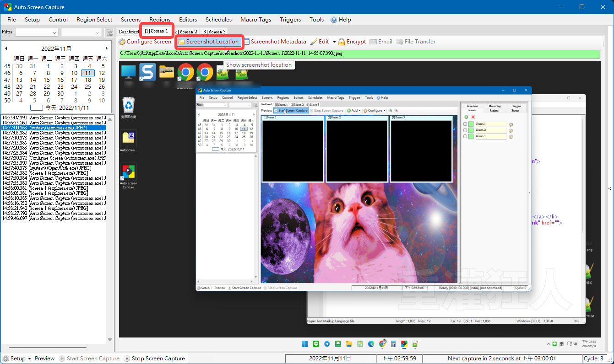Click the refresh icon beside Filter dropdowns

pos(109,32)
